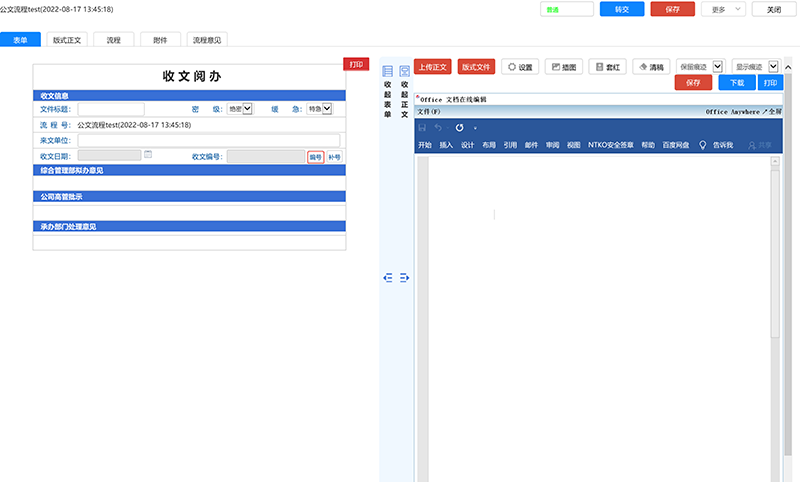800x482 pixels.
Task: Open the 密级 security level dropdown
Action: 240,109
